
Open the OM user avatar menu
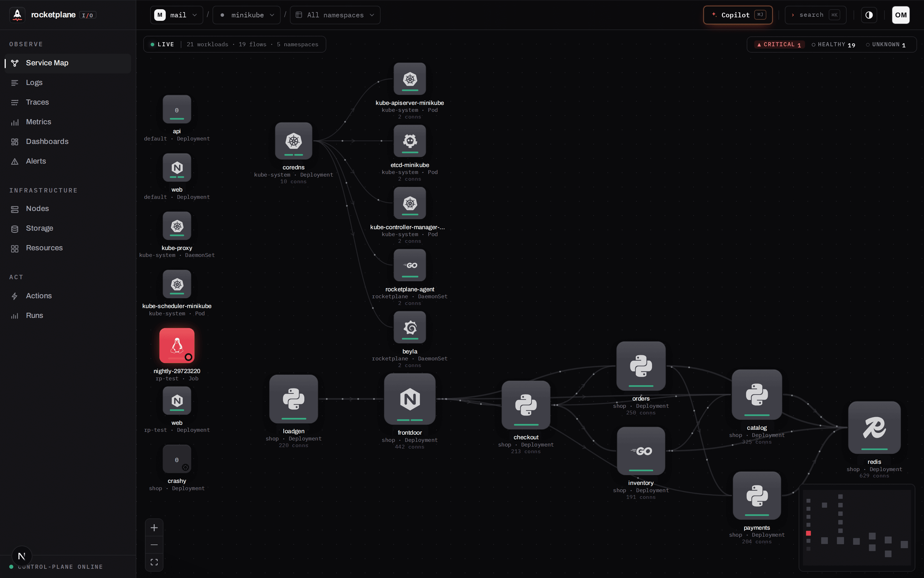click(x=901, y=15)
